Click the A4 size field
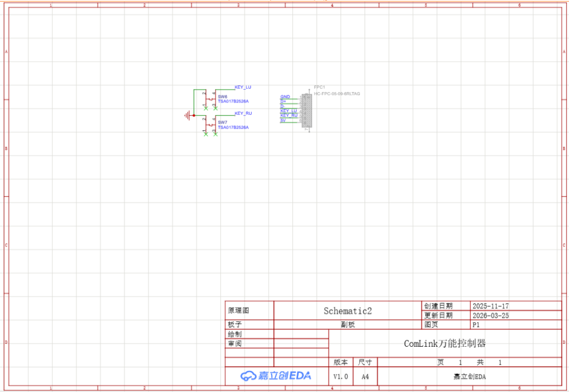This screenshot has width=569, height=392. pos(365,377)
